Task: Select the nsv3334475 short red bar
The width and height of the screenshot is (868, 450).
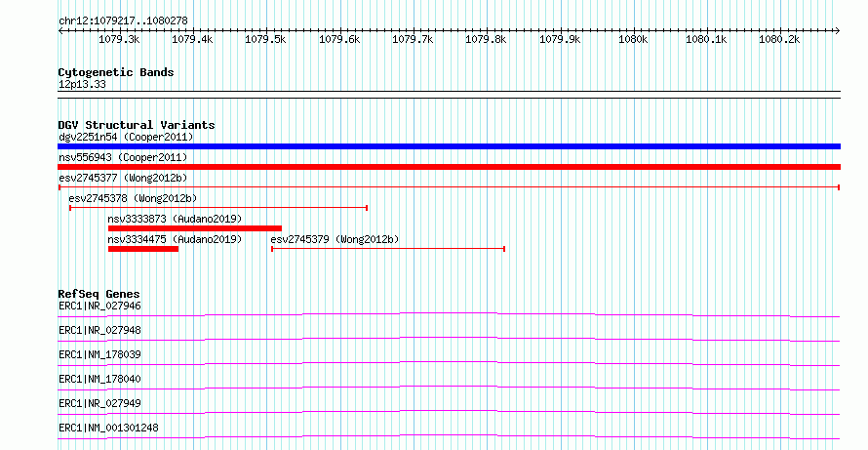Action: [x=143, y=249]
